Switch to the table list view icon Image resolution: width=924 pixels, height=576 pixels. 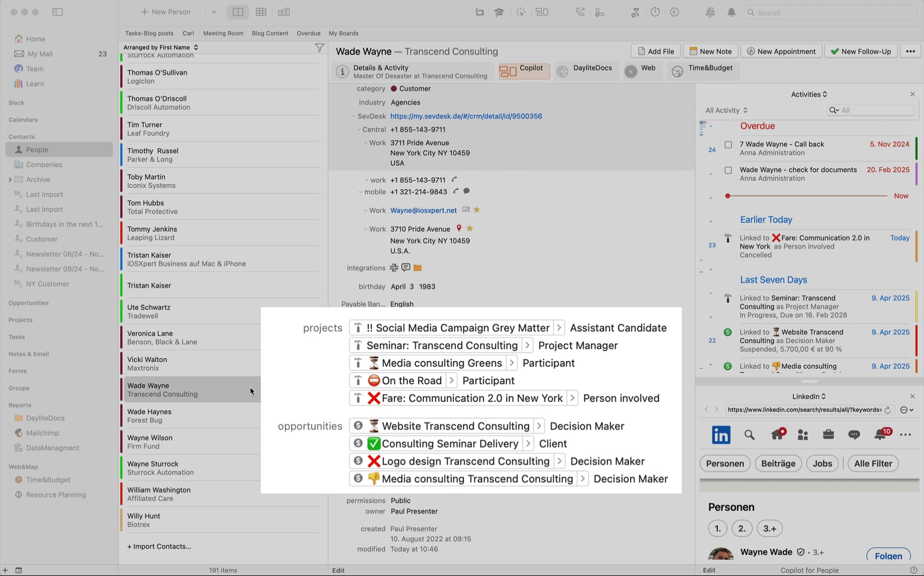click(261, 12)
